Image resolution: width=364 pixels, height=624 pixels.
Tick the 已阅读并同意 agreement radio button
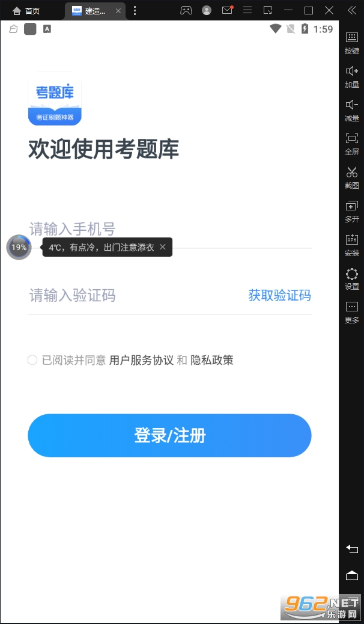tap(32, 360)
